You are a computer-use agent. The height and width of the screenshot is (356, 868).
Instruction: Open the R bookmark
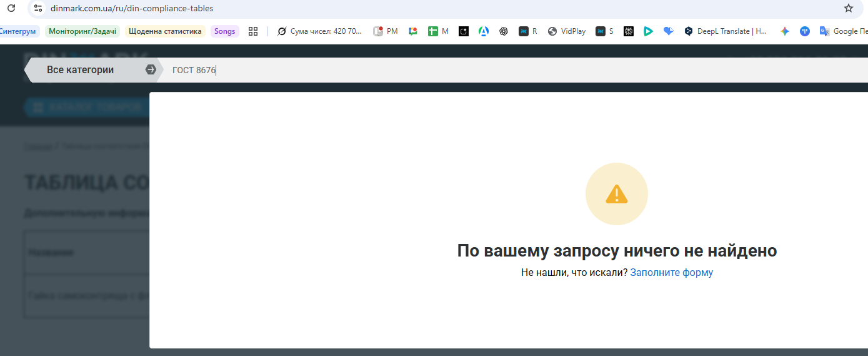528,31
